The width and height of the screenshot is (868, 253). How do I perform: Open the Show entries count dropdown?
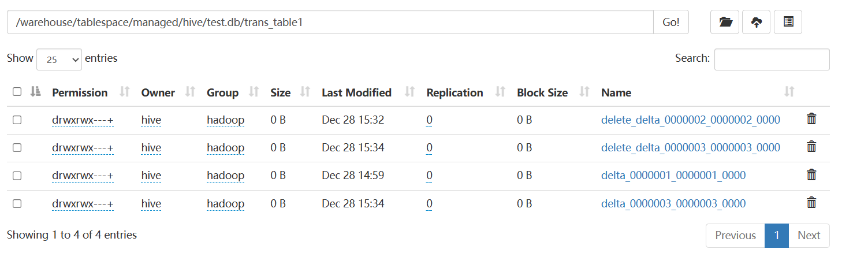pyautogui.click(x=59, y=59)
